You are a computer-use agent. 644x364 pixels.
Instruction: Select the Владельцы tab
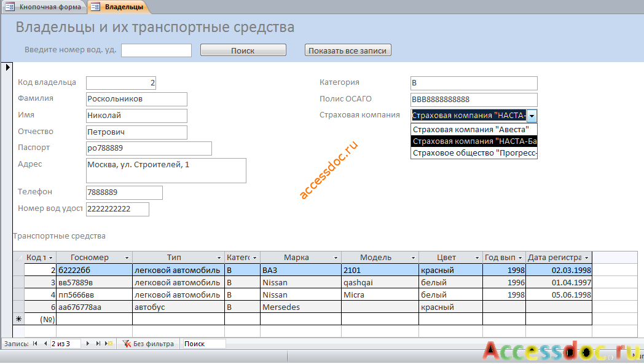click(118, 7)
